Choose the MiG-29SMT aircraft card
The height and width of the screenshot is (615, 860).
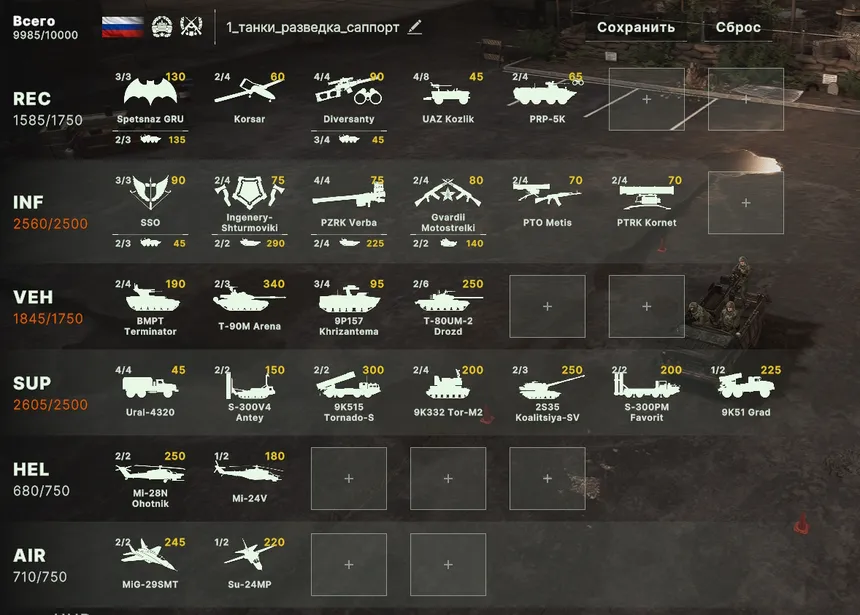click(x=150, y=565)
